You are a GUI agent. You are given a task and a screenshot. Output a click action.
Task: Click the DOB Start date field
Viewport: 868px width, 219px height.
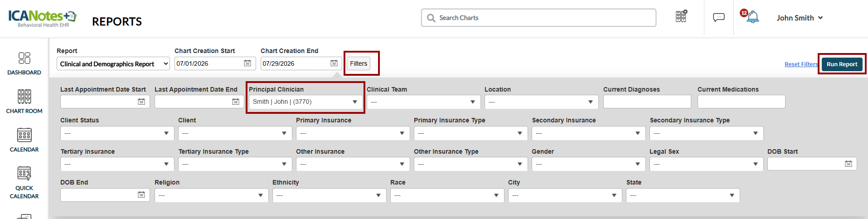click(x=812, y=164)
